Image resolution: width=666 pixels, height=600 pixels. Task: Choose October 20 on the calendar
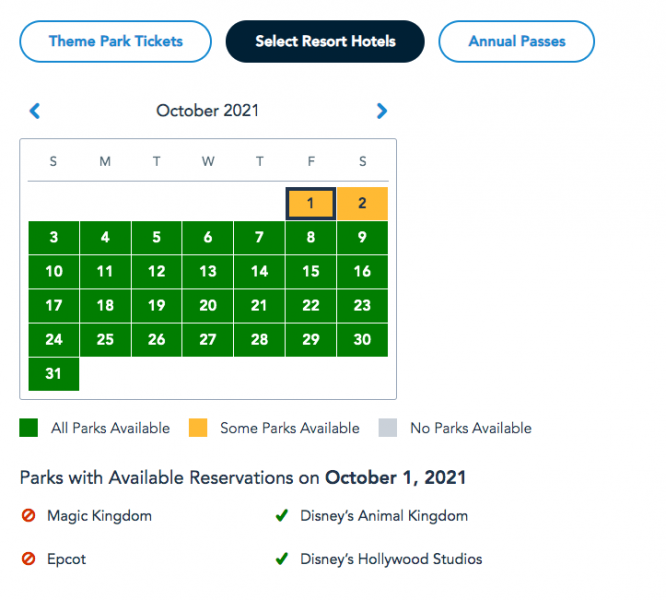pos(208,306)
